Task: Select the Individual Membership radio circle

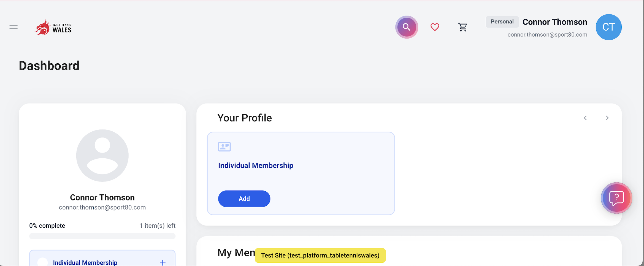Action: (42, 262)
